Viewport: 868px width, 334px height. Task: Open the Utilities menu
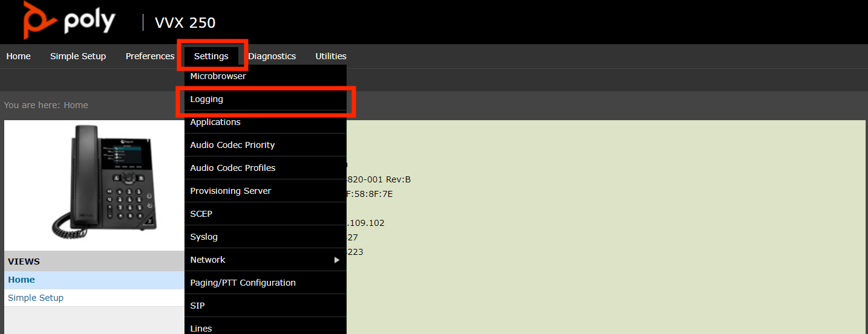tap(331, 56)
